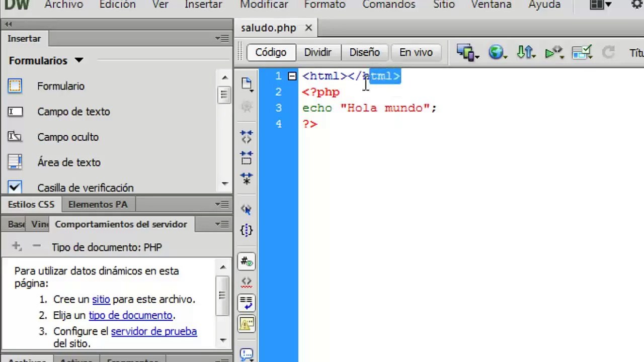The width and height of the screenshot is (644, 362).
Task: Switch to Diseño view
Action: [364, 52]
